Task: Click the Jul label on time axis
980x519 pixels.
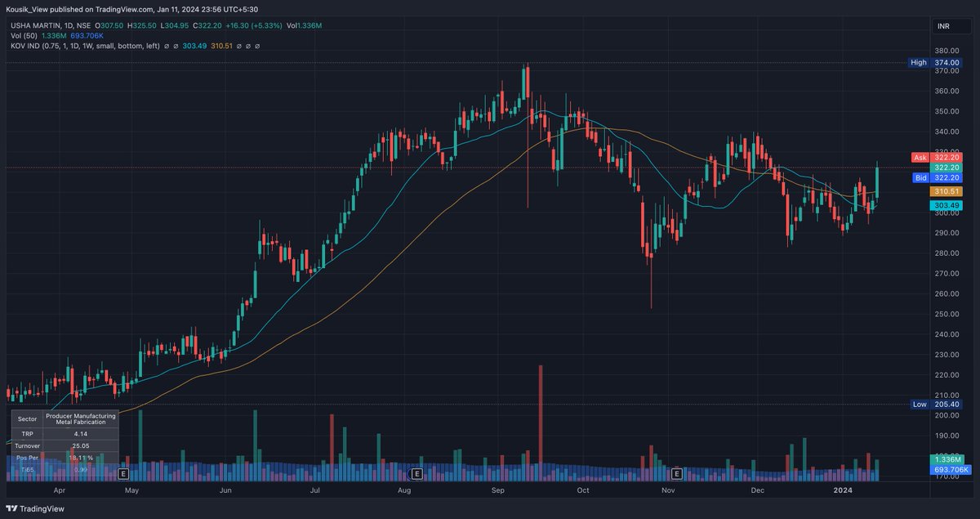Action: (x=314, y=491)
